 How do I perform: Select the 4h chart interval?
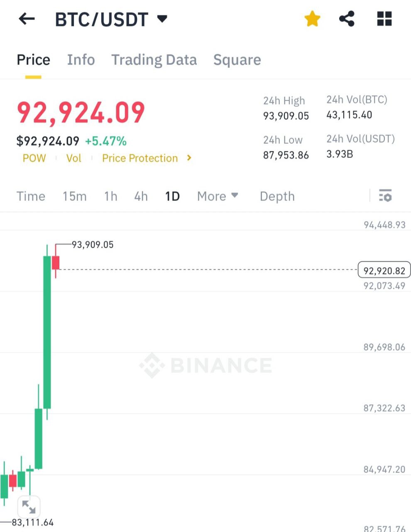pyautogui.click(x=141, y=196)
